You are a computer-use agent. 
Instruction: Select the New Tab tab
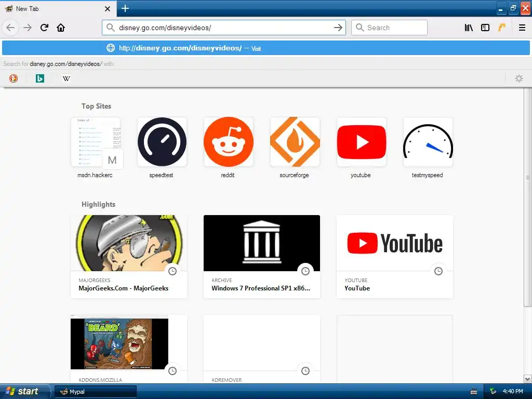point(58,9)
